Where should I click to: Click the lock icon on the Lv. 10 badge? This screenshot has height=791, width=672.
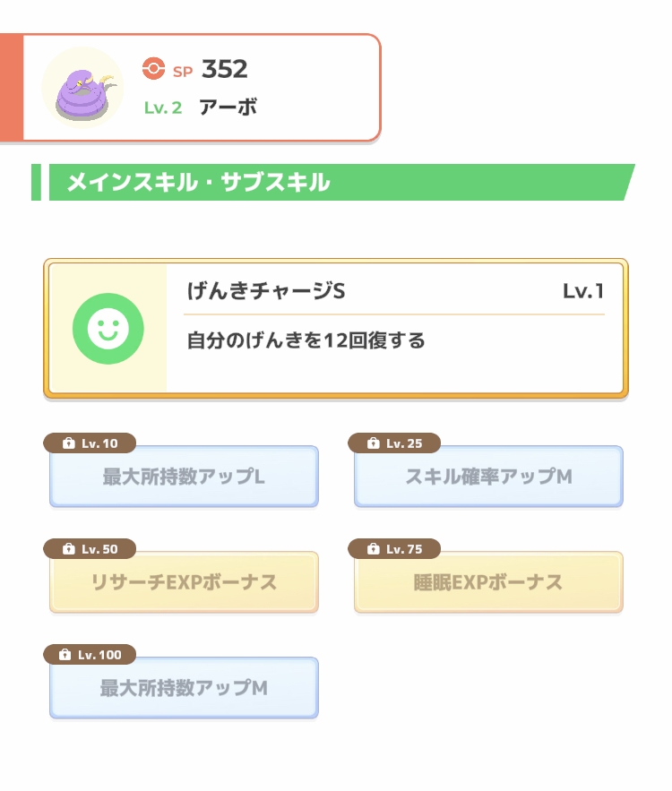coord(68,443)
